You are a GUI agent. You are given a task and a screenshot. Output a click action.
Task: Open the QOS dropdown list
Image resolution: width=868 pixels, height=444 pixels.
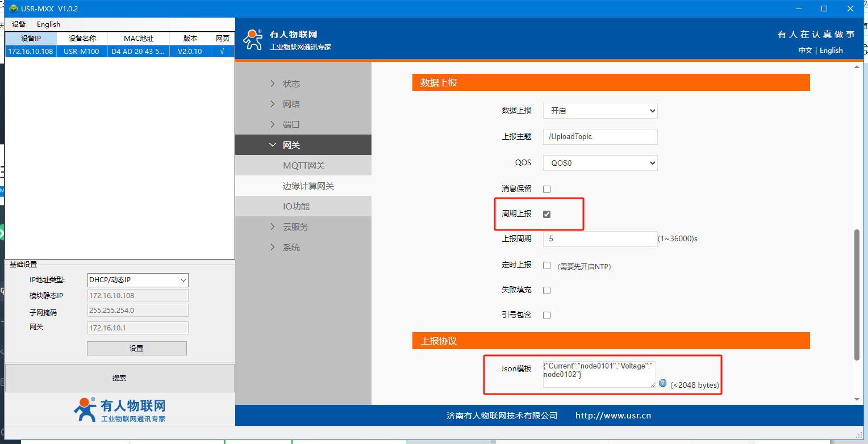click(x=600, y=163)
